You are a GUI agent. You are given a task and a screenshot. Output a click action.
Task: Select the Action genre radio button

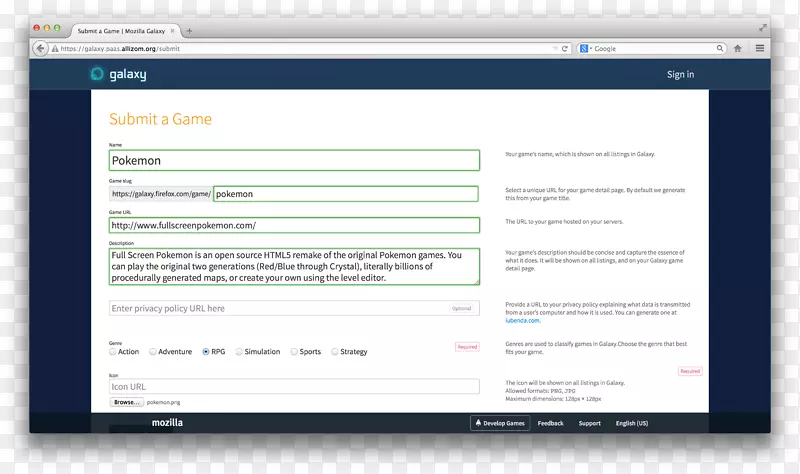pyautogui.click(x=113, y=352)
